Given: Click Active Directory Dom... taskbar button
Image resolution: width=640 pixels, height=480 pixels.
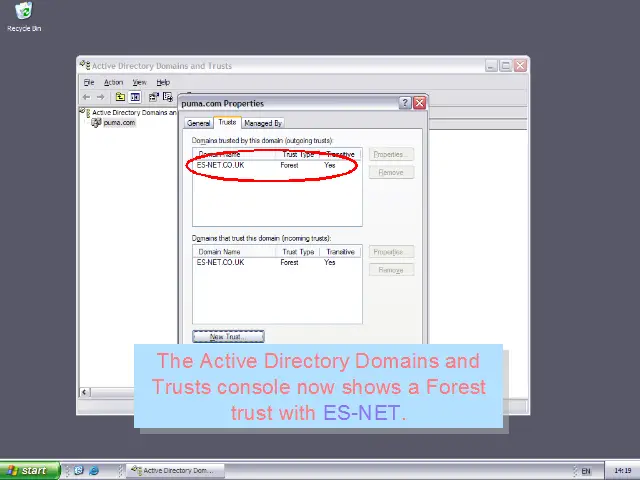Looking at the screenshot, I should (x=175, y=471).
